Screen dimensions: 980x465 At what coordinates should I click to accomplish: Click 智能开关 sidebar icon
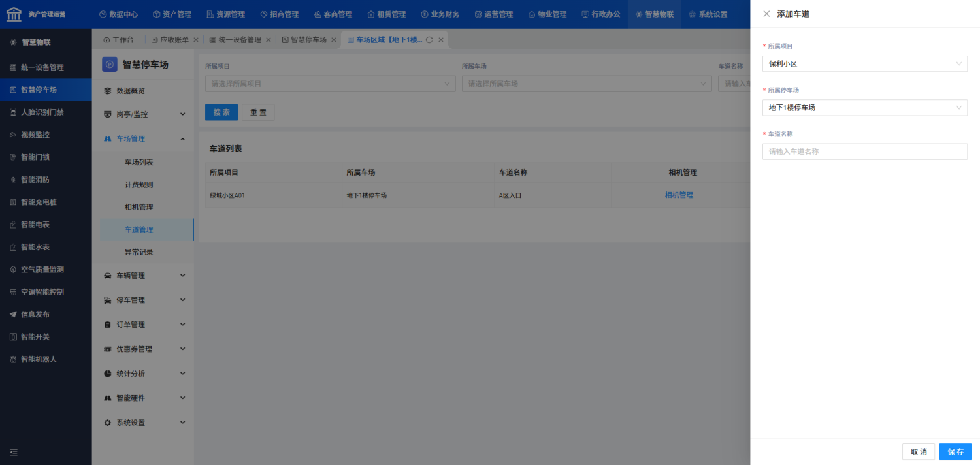pos(13,337)
